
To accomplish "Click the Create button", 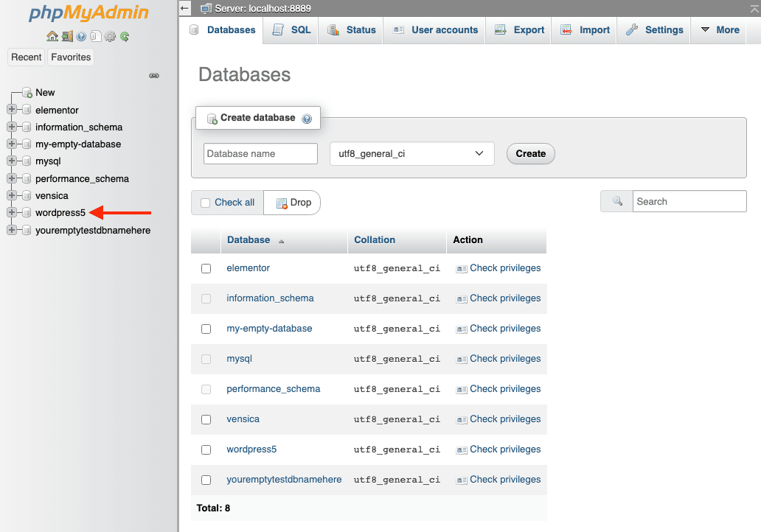I will [x=530, y=154].
